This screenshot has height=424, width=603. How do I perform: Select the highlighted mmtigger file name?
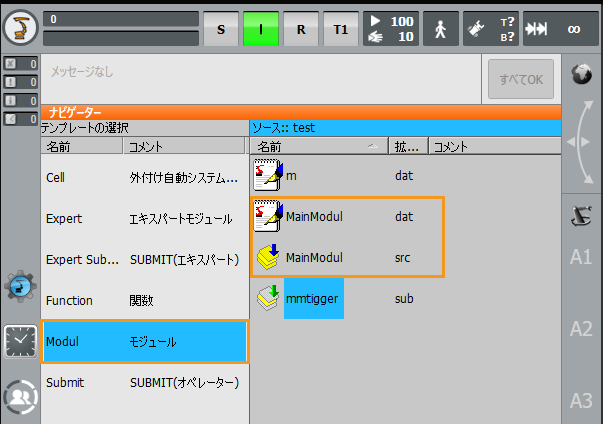pos(314,298)
